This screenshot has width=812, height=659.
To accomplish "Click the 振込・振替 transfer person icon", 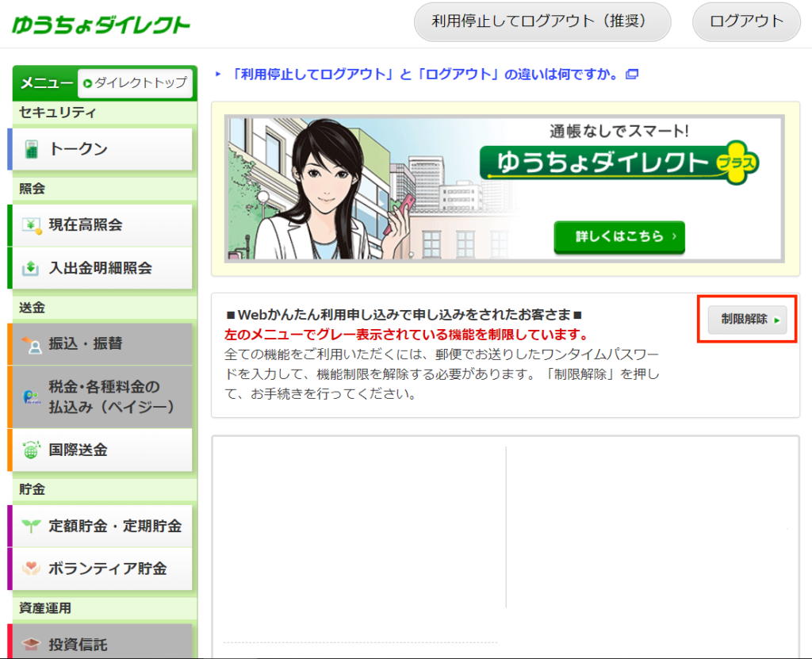I will pos(33,345).
